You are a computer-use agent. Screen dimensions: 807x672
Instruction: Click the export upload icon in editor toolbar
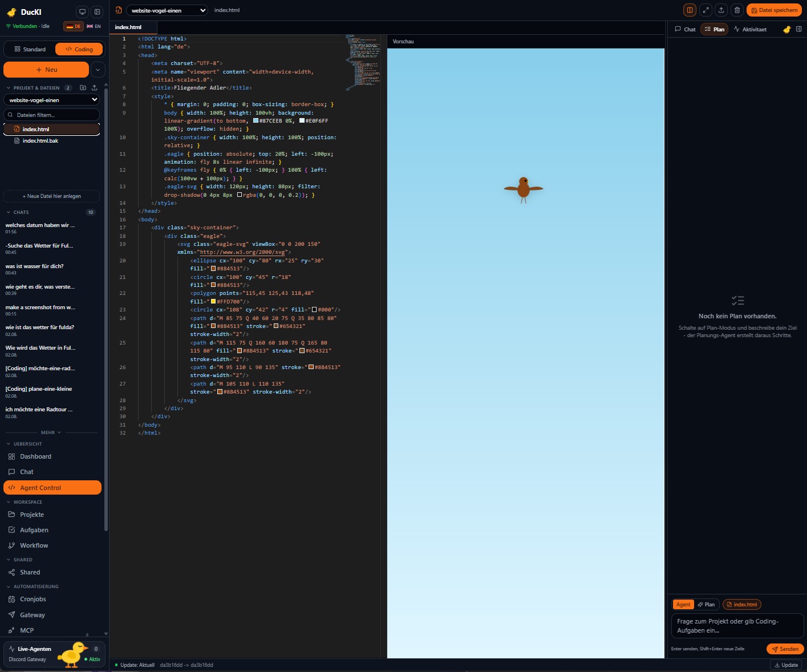(x=721, y=10)
